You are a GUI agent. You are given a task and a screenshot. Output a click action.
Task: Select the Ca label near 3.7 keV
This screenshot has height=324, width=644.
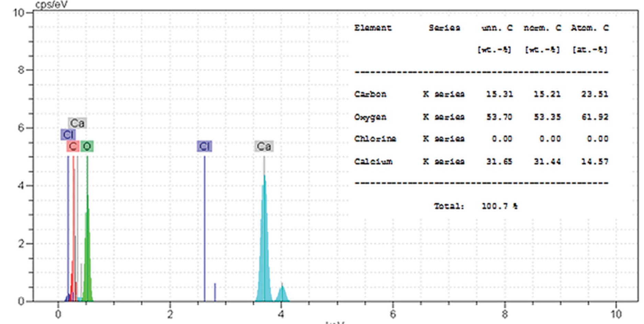[x=264, y=147]
